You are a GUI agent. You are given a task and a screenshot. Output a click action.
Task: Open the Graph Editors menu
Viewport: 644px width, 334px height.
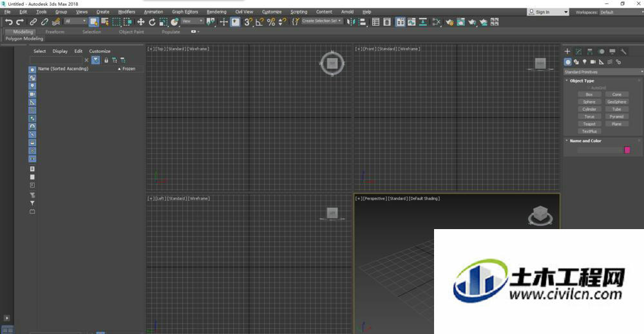point(185,12)
